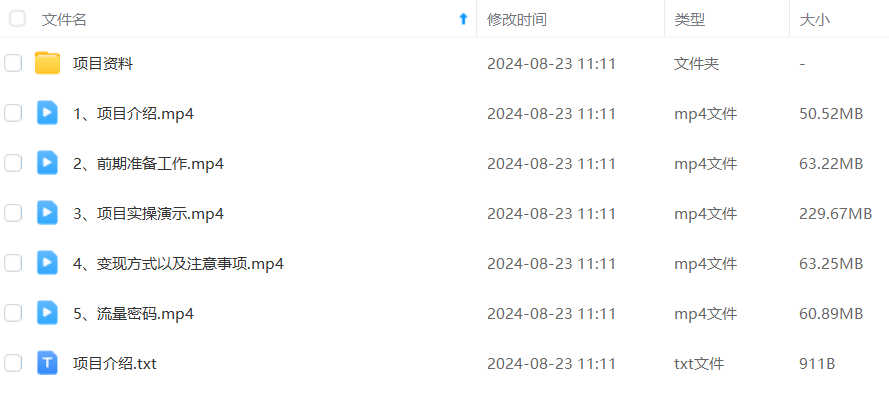Select the checkbox beside 项目介绍.txt
The width and height of the screenshot is (889, 410).
pyautogui.click(x=13, y=362)
